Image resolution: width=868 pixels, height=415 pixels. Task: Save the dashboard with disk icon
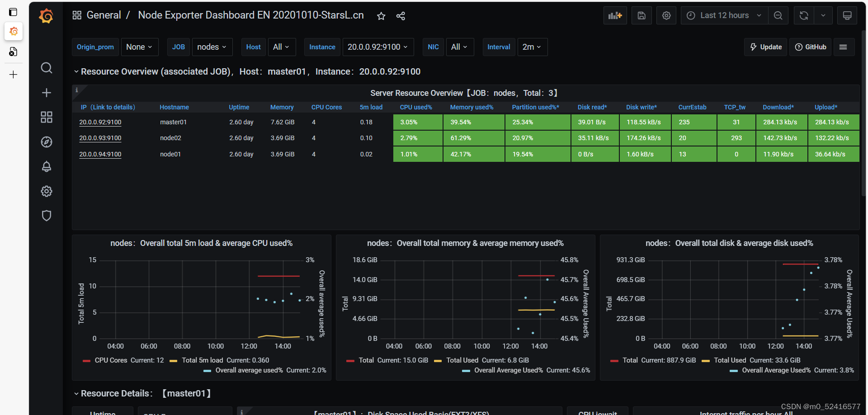click(642, 15)
